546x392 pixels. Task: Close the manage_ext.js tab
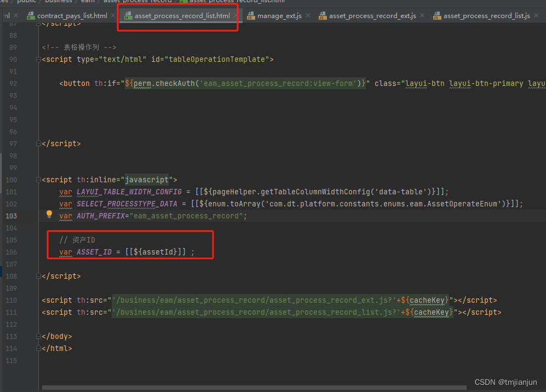click(x=307, y=16)
